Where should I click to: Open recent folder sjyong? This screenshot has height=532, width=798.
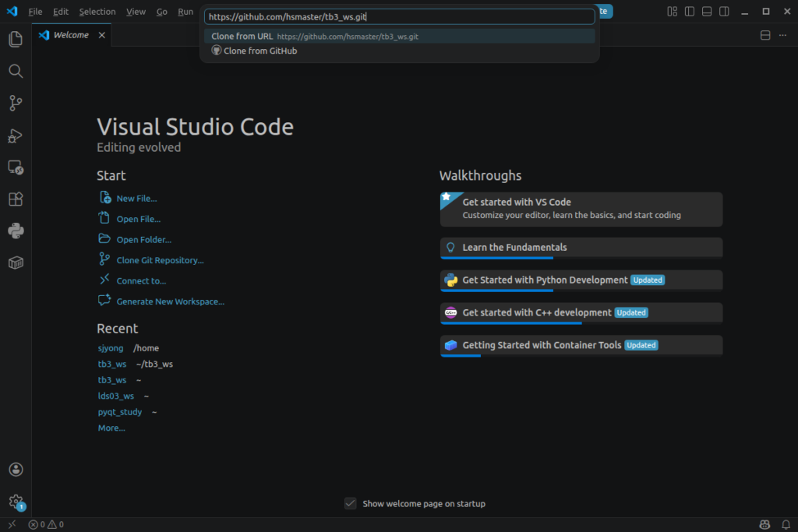click(111, 348)
